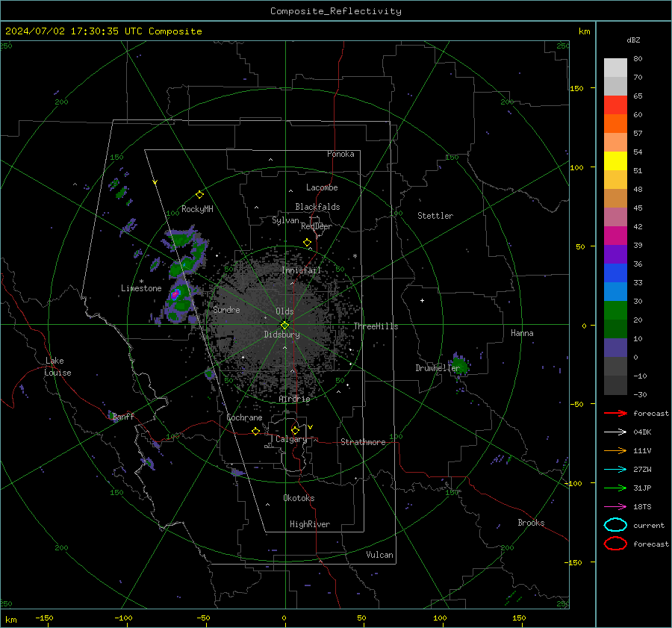The width and height of the screenshot is (672, 628).
Task: Click the Okotoks city label
Action: [x=299, y=498]
